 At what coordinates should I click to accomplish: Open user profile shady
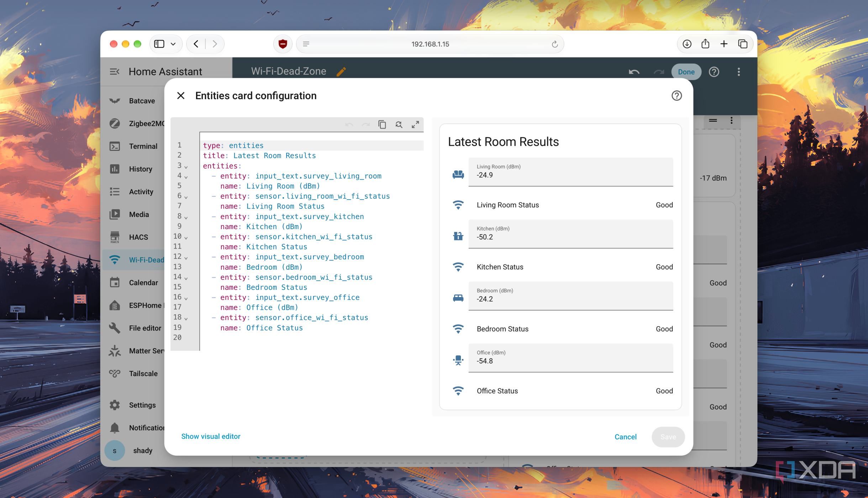[133, 451]
